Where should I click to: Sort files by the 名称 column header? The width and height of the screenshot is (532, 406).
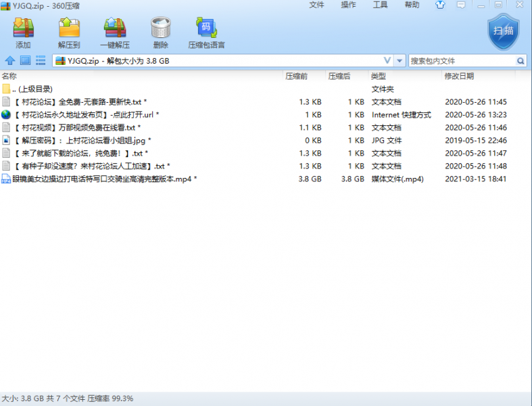(9, 76)
